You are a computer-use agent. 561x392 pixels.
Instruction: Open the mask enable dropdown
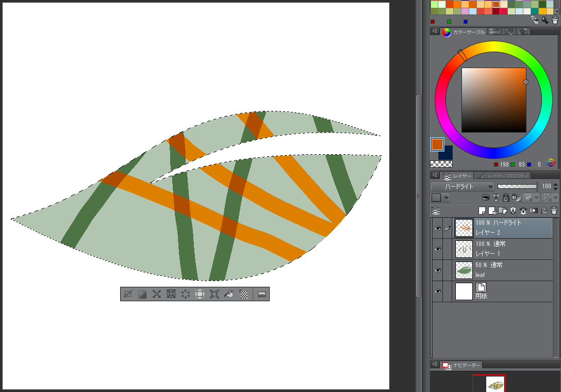(x=531, y=198)
